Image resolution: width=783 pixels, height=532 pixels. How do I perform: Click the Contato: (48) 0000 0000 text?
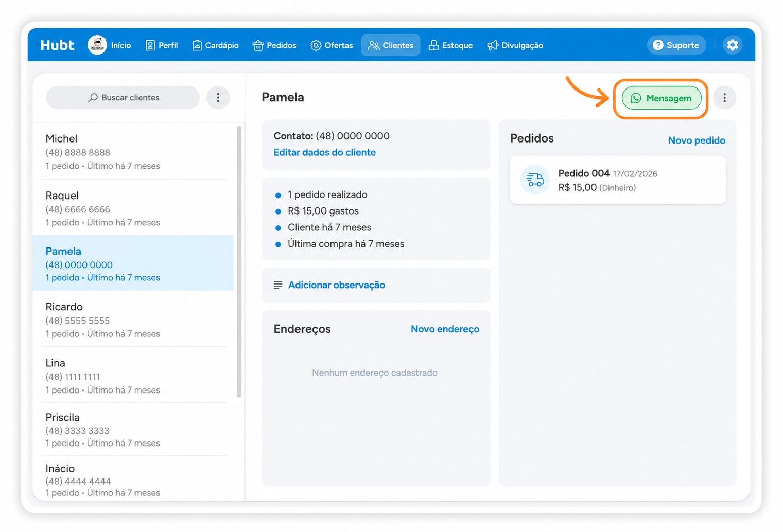pos(332,136)
